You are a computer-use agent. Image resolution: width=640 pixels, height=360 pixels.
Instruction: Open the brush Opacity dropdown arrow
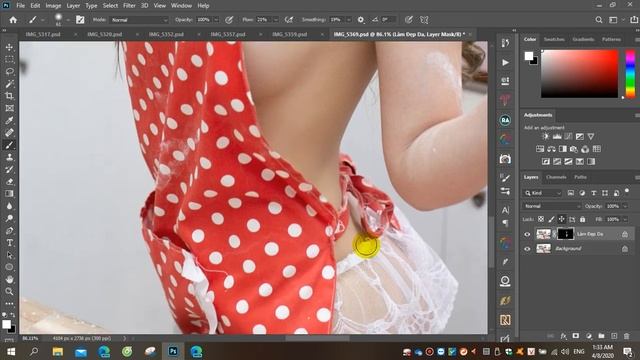[x=216, y=20]
